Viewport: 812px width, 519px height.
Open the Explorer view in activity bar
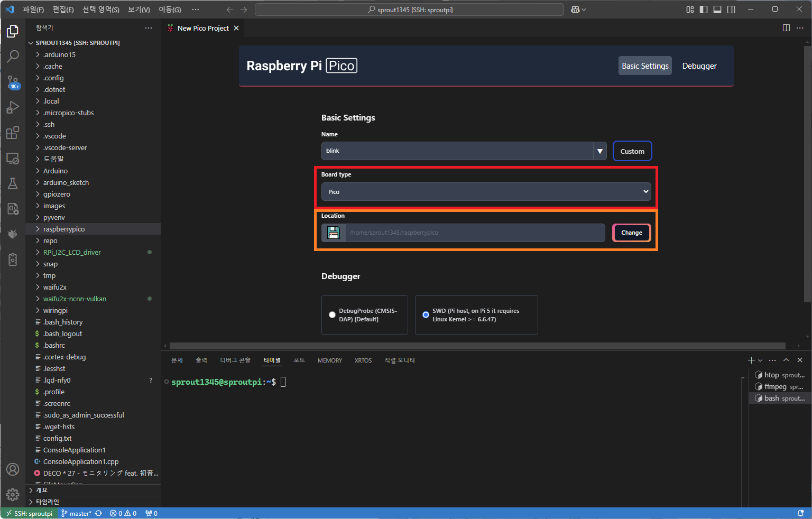(13, 32)
